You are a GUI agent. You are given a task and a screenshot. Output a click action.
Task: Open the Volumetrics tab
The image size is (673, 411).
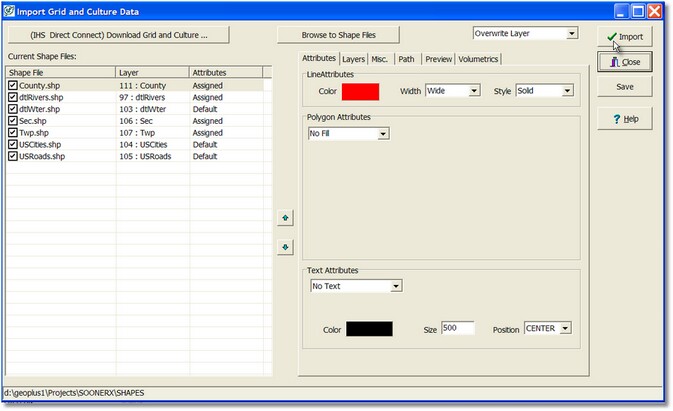tap(478, 59)
